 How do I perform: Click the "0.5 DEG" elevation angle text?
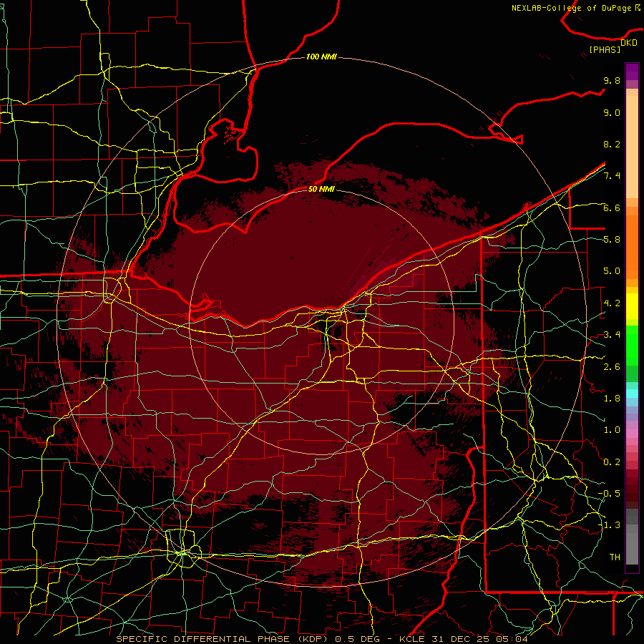(x=357, y=639)
